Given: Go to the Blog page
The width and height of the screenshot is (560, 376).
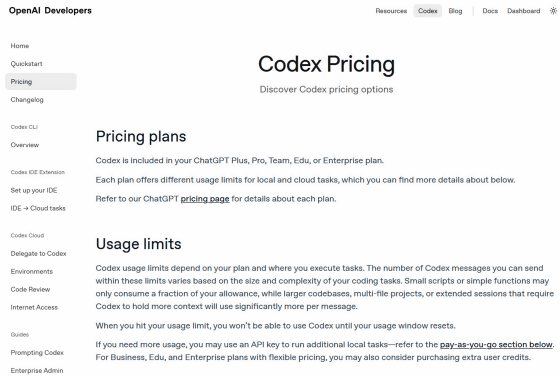Looking at the screenshot, I should (455, 11).
